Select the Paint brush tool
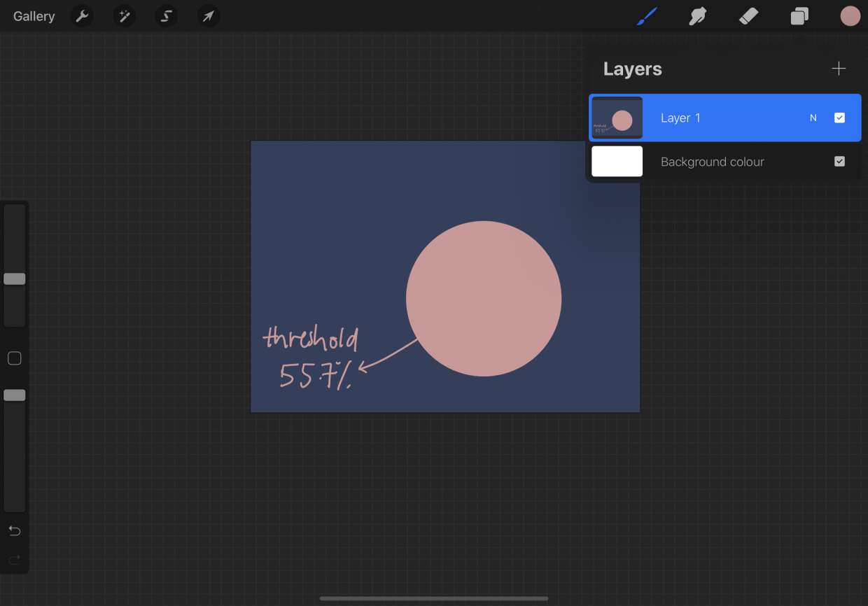This screenshot has height=606, width=868. click(647, 16)
